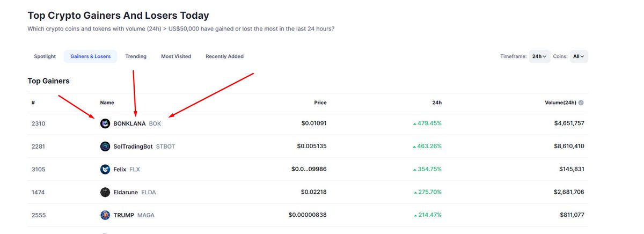Click the $2,681,706 volume value
Image resolution: width=644 pixels, height=234 pixels.
tap(569, 192)
